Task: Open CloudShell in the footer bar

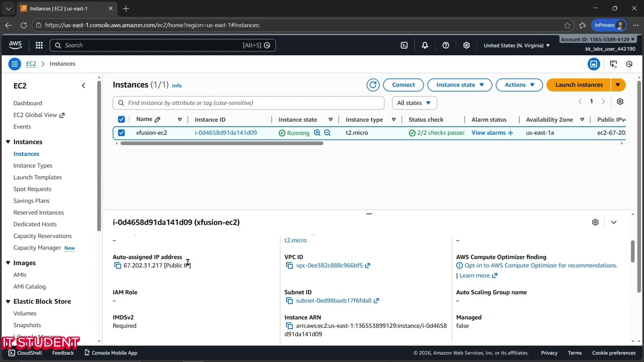Action: [25, 353]
